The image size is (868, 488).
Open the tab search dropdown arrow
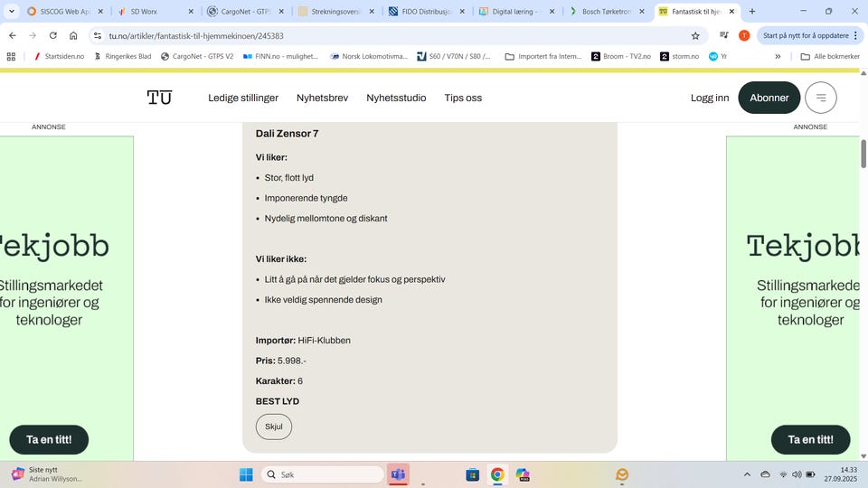point(11,11)
